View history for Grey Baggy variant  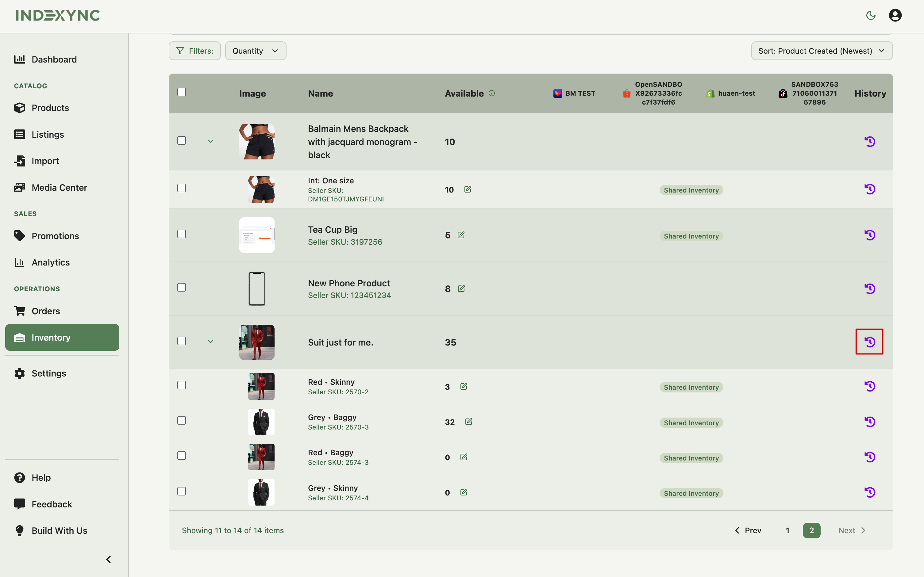tap(869, 422)
